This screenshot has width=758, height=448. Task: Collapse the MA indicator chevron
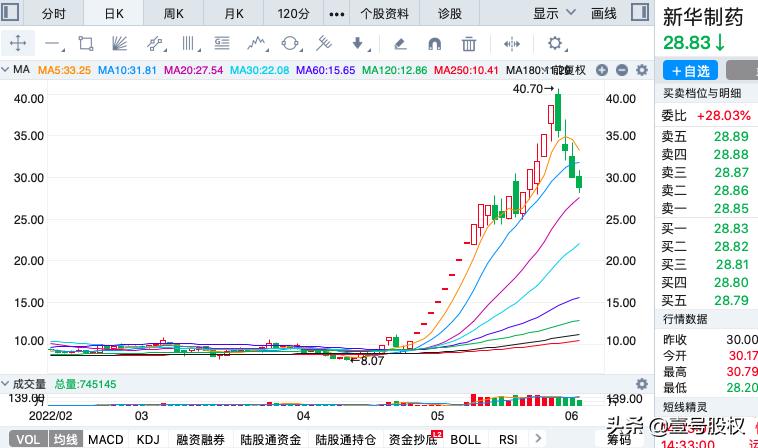point(5,70)
